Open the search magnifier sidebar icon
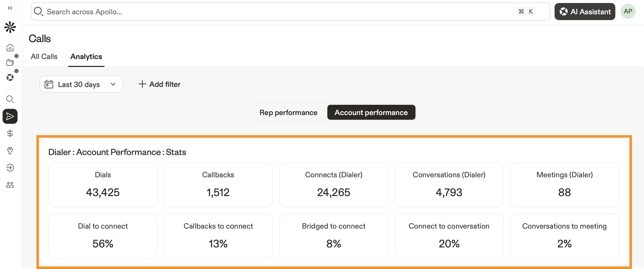 [10, 99]
